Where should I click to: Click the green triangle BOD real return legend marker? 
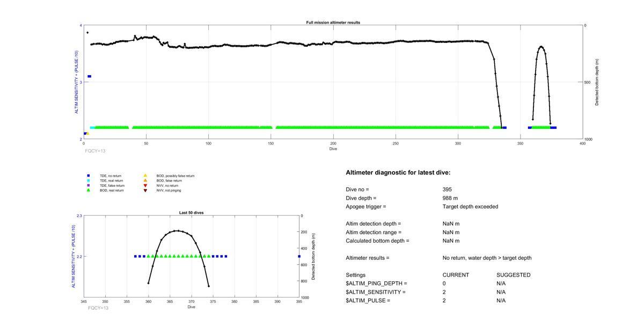coord(89,190)
